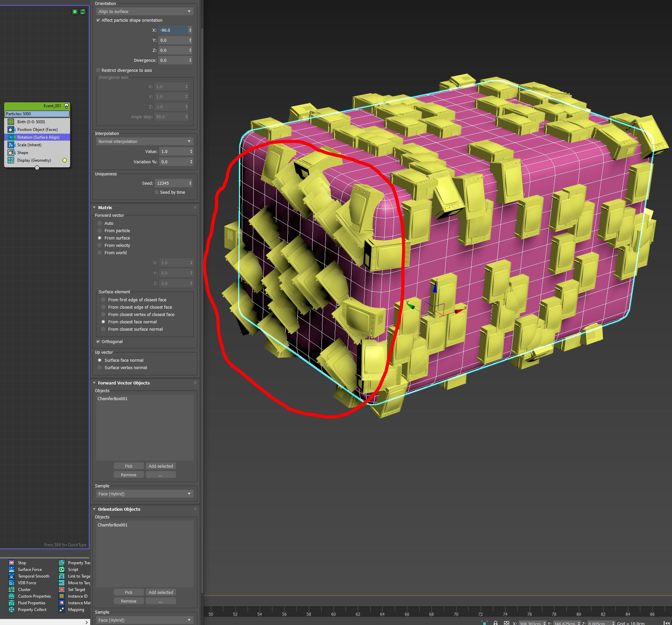Screen dimensions: 672x625
Task: Enable Restrict divergence to axis
Action: 98,70
